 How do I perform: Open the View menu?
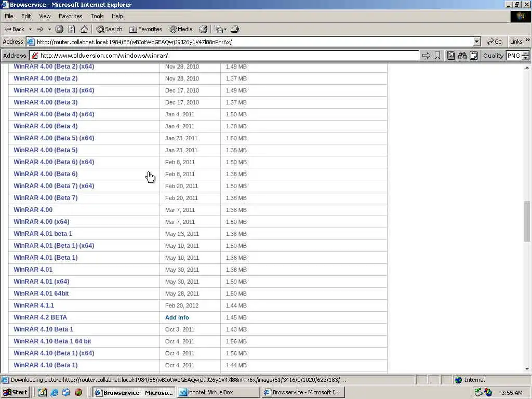click(x=45, y=16)
